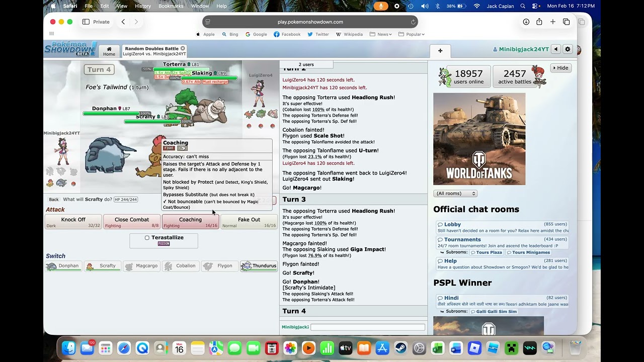The image size is (644, 362).
Task: Open the Google bookmark
Action: pyautogui.click(x=256, y=34)
